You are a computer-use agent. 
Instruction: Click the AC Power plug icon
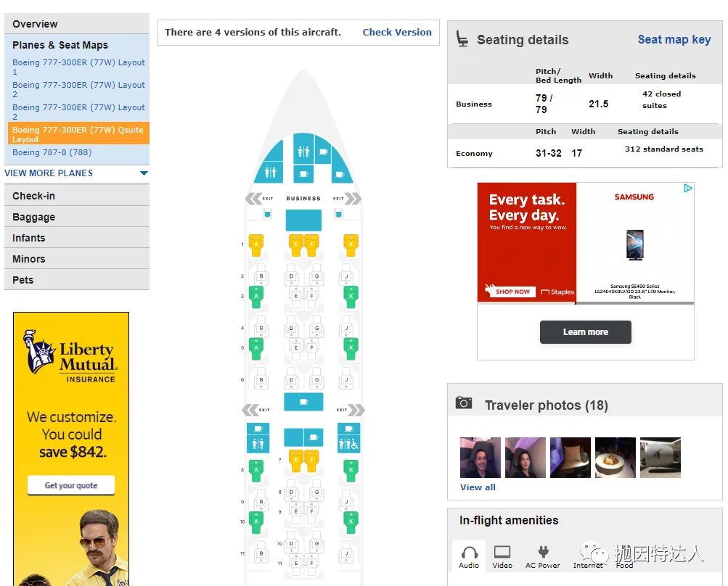coord(542,553)
